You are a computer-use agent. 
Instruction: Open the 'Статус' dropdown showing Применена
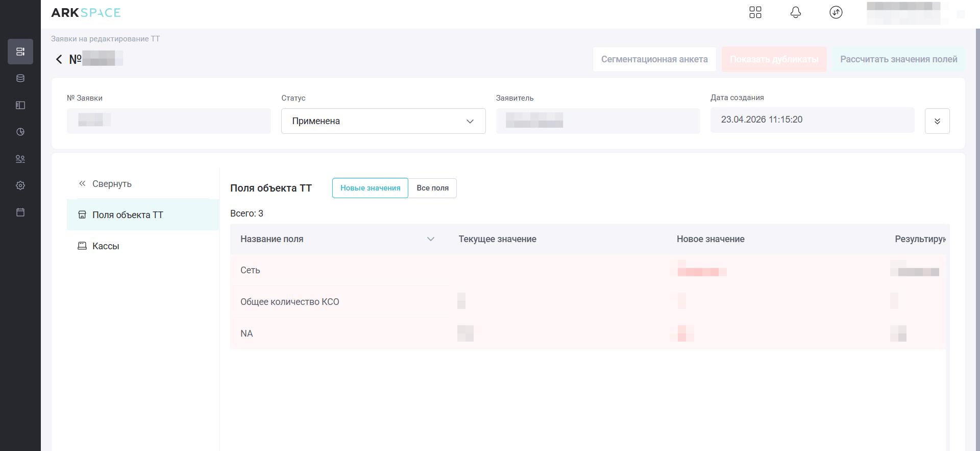point(383,121)
